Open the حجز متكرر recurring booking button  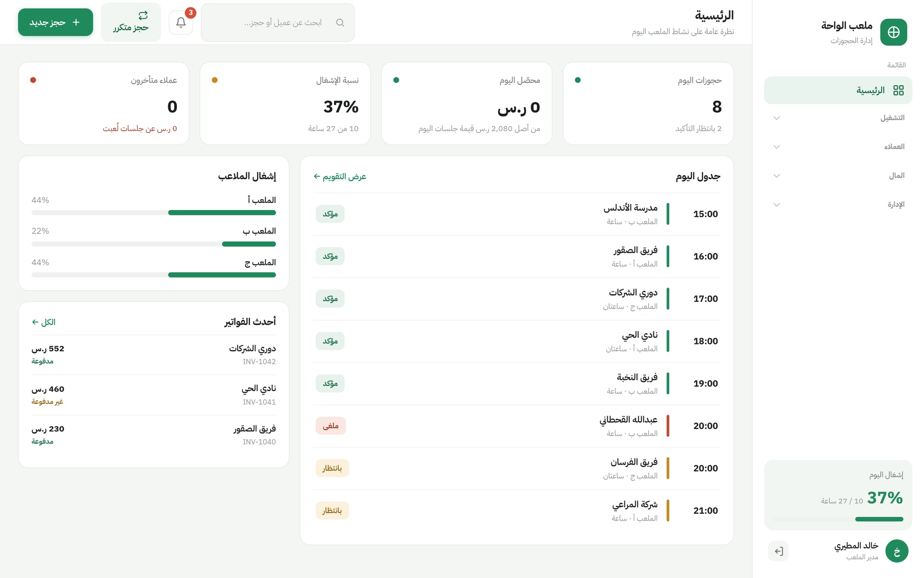pyautogui.click(x=131, y=23)
